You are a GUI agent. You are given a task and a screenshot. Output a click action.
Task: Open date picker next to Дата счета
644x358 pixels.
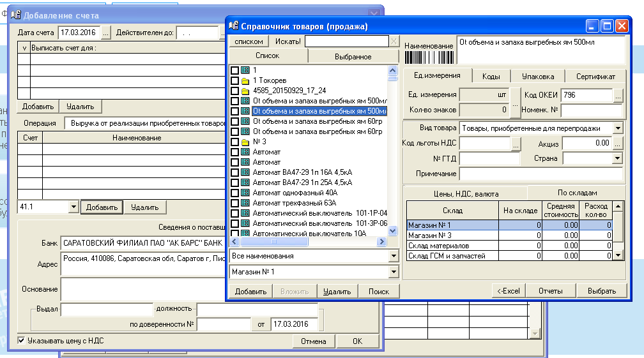pyautogui.click(x=105, y=32)
